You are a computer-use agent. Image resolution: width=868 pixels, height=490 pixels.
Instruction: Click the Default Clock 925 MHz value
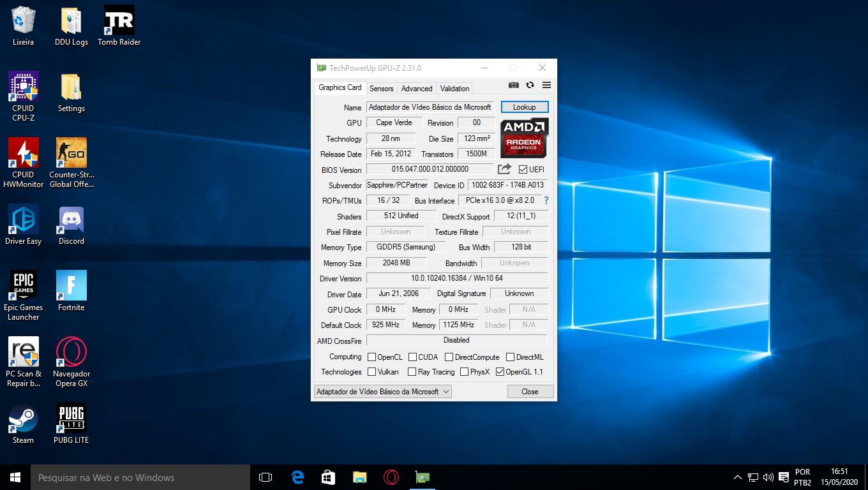point(387,325)
